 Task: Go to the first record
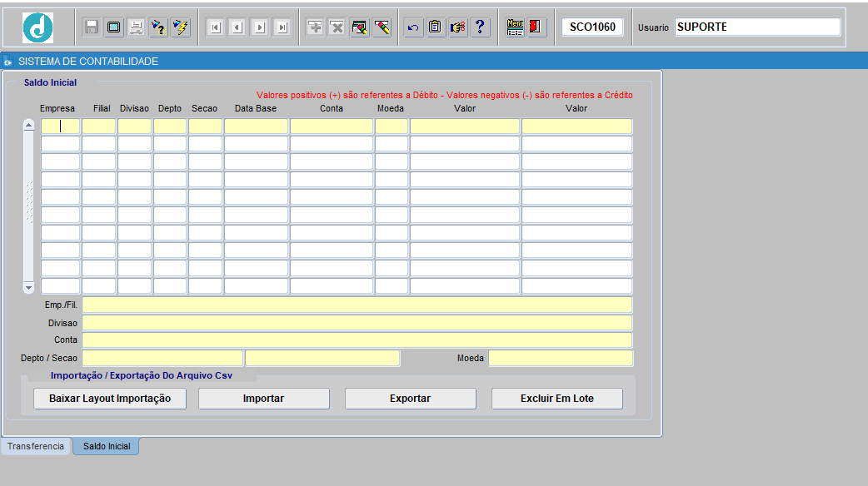click(215, 27)
